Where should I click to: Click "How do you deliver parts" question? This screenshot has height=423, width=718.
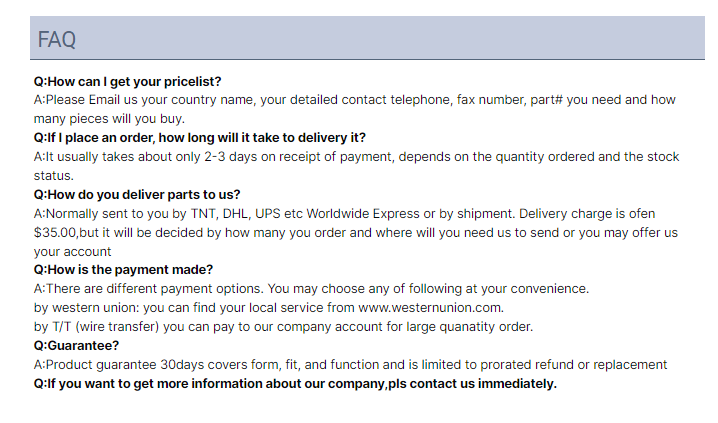tap(137, 195)
